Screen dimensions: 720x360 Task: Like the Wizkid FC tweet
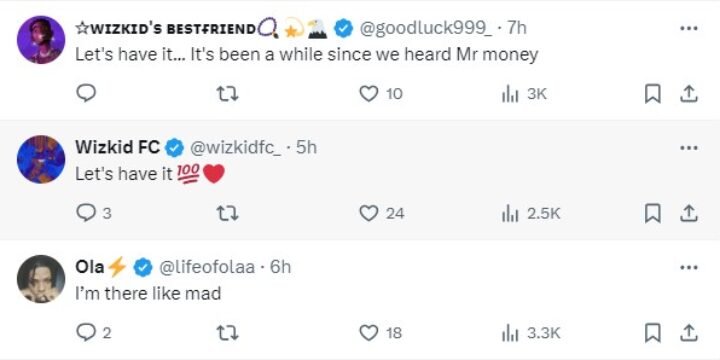point(368,214)
